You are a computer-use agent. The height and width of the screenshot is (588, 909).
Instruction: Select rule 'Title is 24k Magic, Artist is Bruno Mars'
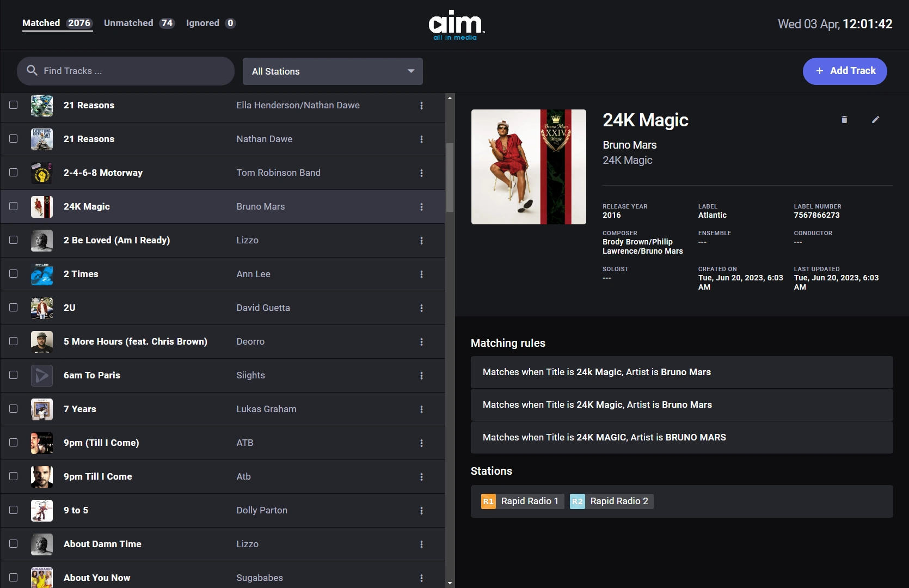click(x=681, y=372)
